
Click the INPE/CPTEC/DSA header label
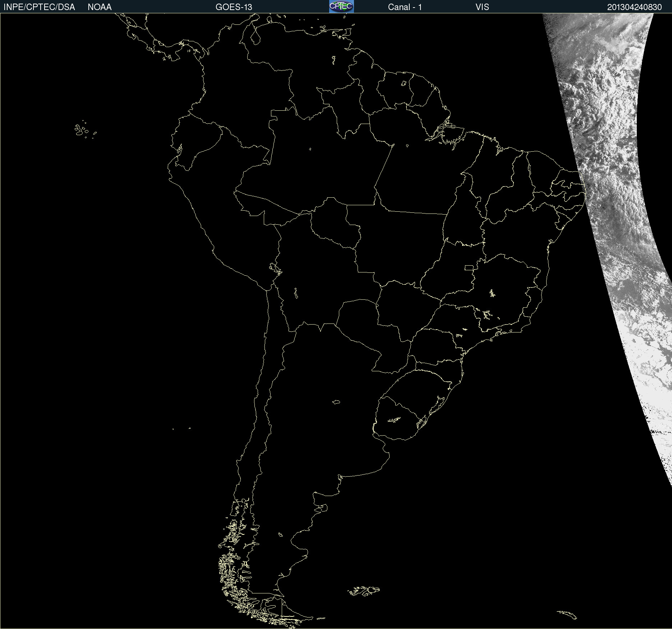click(x=39, y=7)
